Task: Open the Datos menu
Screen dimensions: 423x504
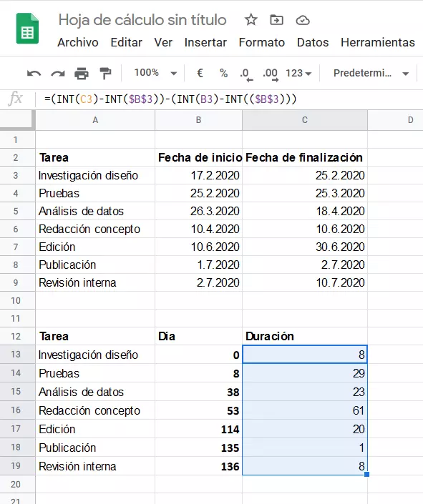Action: [x=313, y=42]
